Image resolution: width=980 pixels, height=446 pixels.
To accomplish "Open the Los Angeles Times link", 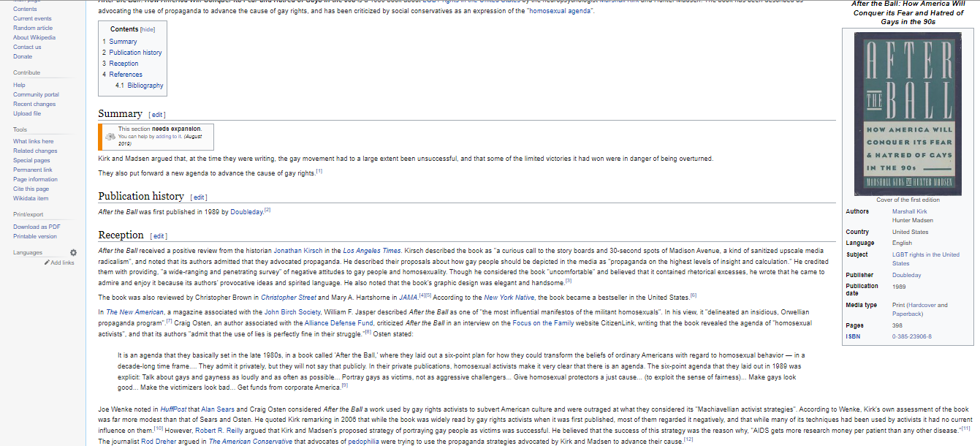I will coord(373,251).
